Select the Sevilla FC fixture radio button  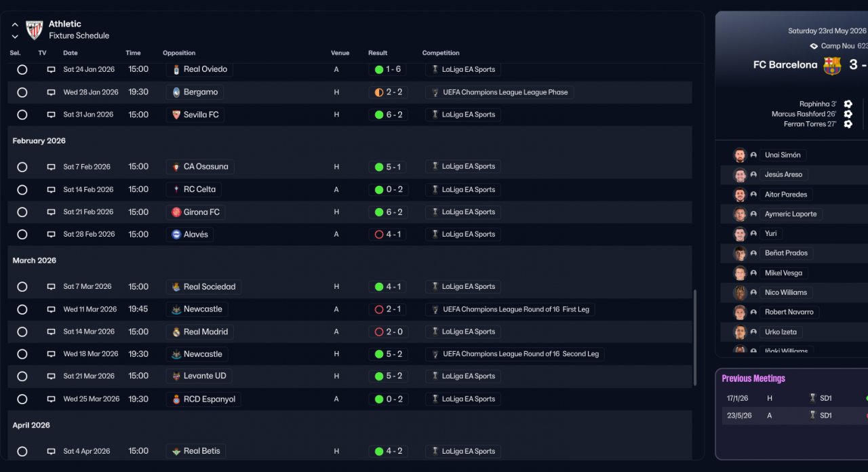click(x=22, y=115)
